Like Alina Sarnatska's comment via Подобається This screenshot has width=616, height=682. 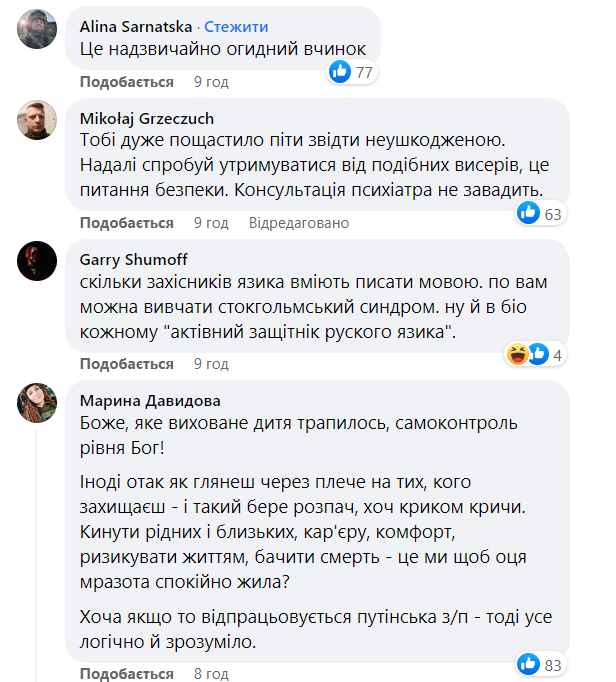pyautogui.click(x=126, y=81)
